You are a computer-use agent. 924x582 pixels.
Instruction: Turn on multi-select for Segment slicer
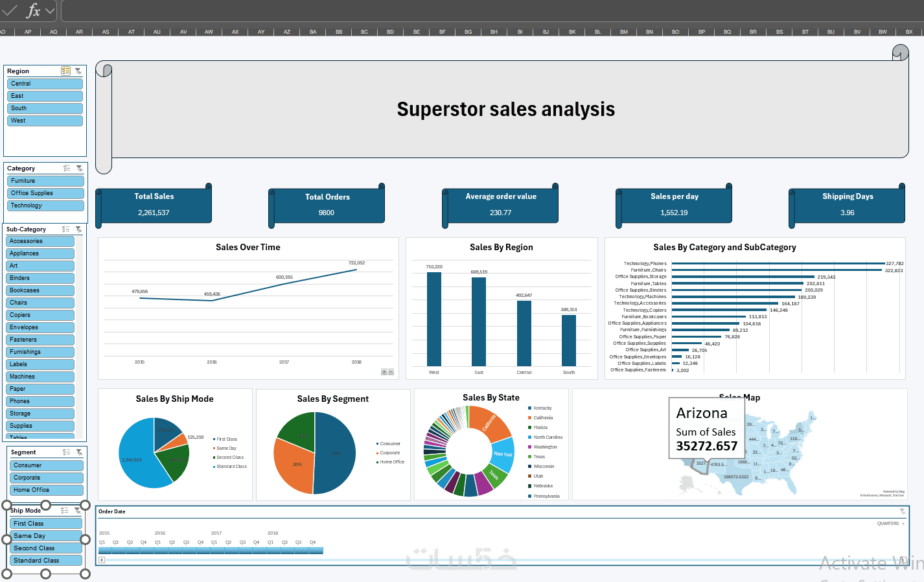click(66, 452)
